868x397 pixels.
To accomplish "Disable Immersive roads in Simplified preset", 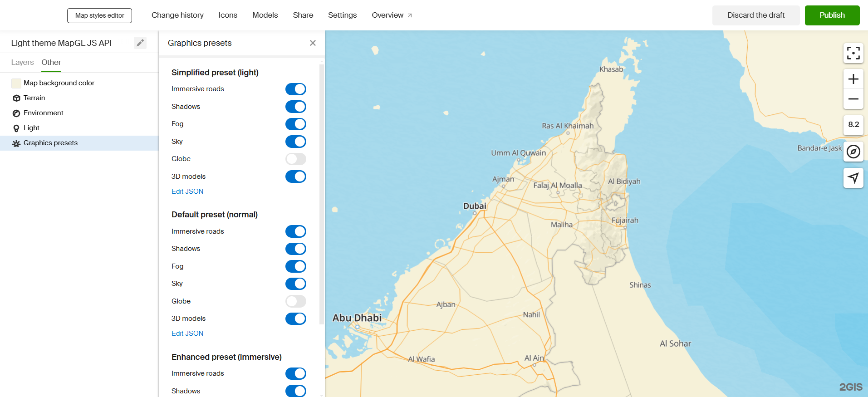I will [295, 89].
